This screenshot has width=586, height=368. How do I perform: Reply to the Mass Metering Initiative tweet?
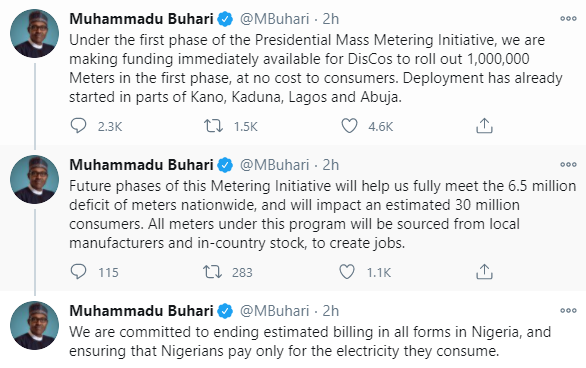click(78, 126)
